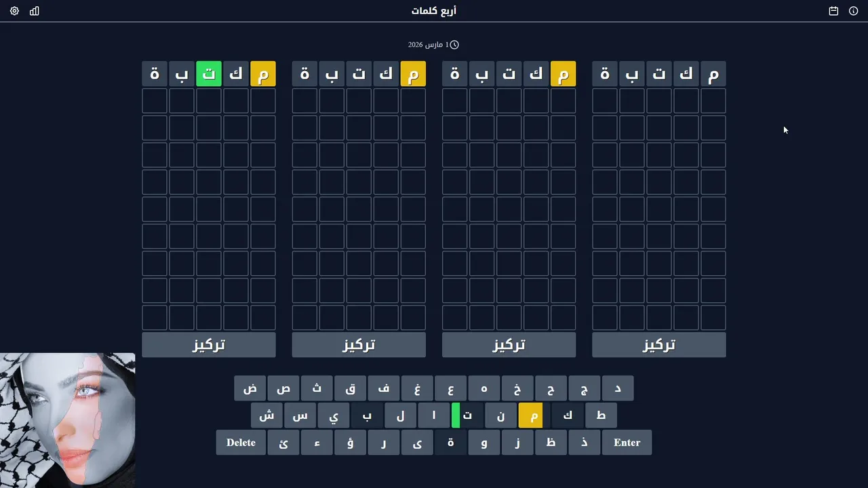The height and width of the screenshot is (488, 868).
Task: Open the settings gear icon
Action: pyautogui.click(x=14, y=11)
